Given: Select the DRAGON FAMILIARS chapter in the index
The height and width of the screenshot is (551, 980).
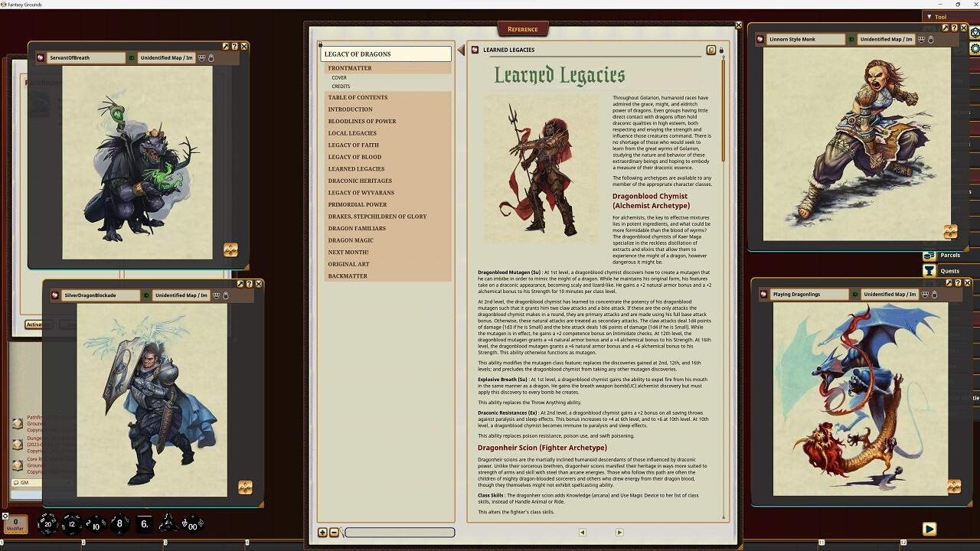Looking at the screenshot, I should coord(357,228).
